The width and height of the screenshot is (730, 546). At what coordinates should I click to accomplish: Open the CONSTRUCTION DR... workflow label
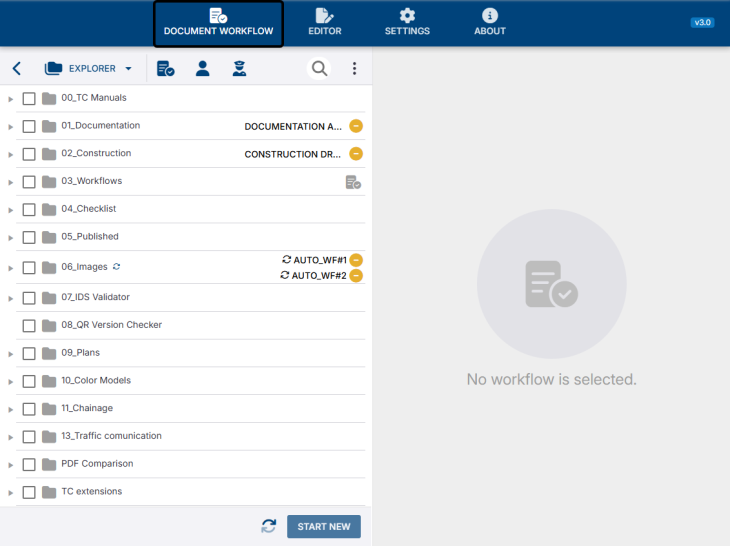(x=292, y=154)
